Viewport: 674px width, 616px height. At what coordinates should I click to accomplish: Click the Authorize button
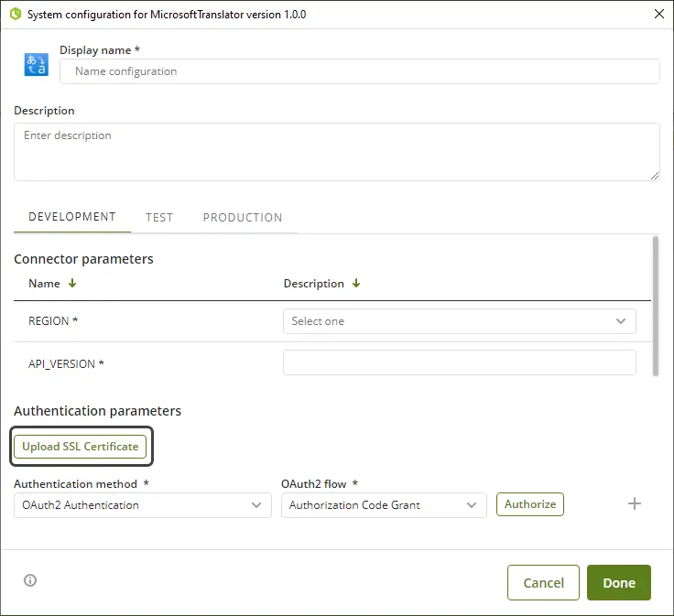pyautogui.click(x=530, y=504)
